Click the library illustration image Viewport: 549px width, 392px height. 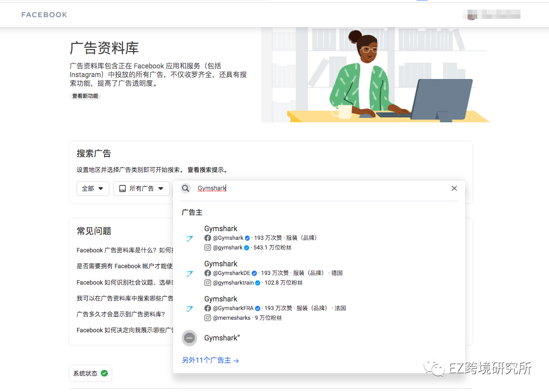(x=375, y=75)
